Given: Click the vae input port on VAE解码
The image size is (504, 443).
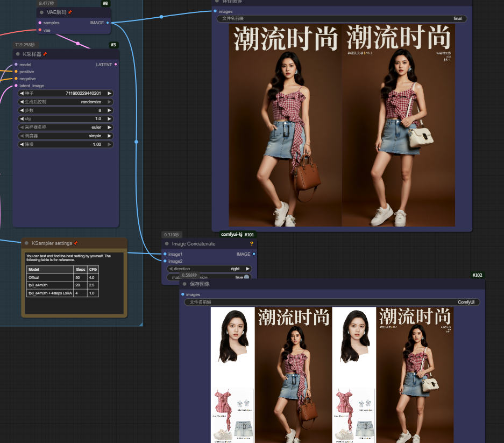Looking at the screenshot, I should click(40, 30).
